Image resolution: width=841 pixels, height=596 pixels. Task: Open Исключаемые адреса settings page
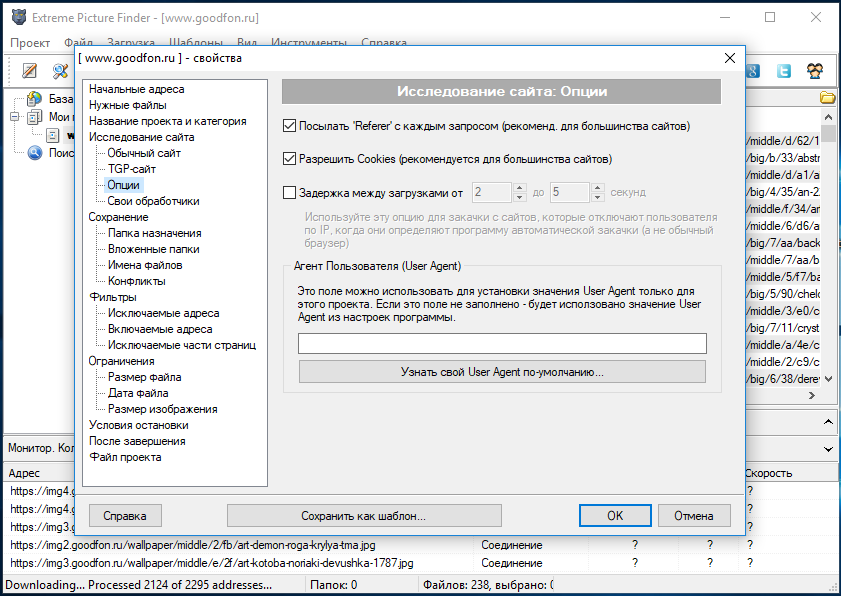(164, 313)
